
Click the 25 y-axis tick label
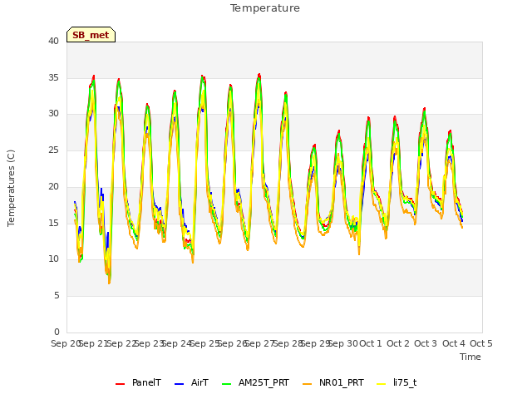coord(53,150)
